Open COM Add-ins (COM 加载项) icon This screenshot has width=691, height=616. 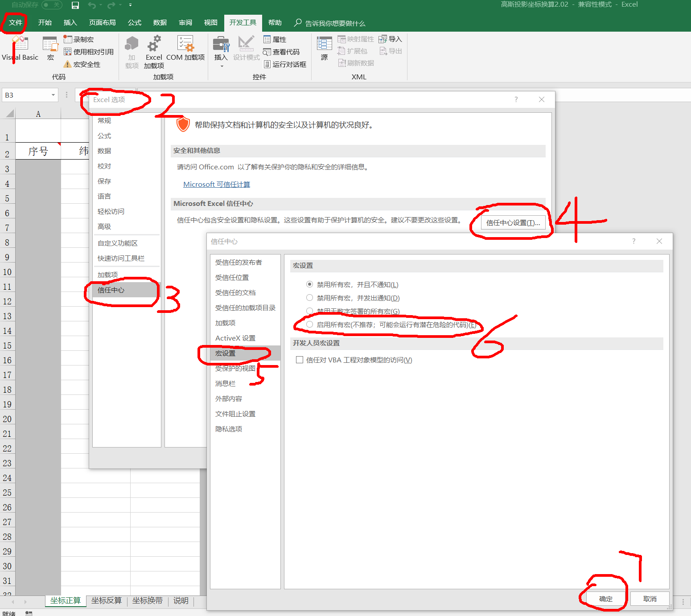185,44
